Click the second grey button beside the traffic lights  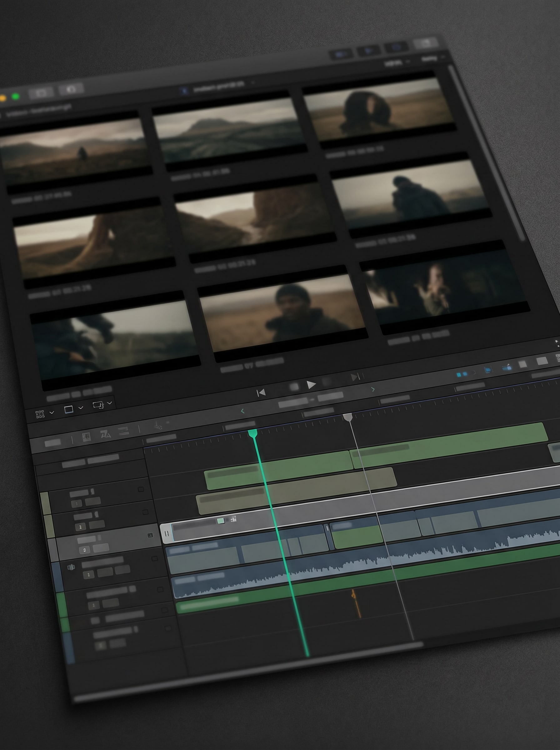(71, 89)
